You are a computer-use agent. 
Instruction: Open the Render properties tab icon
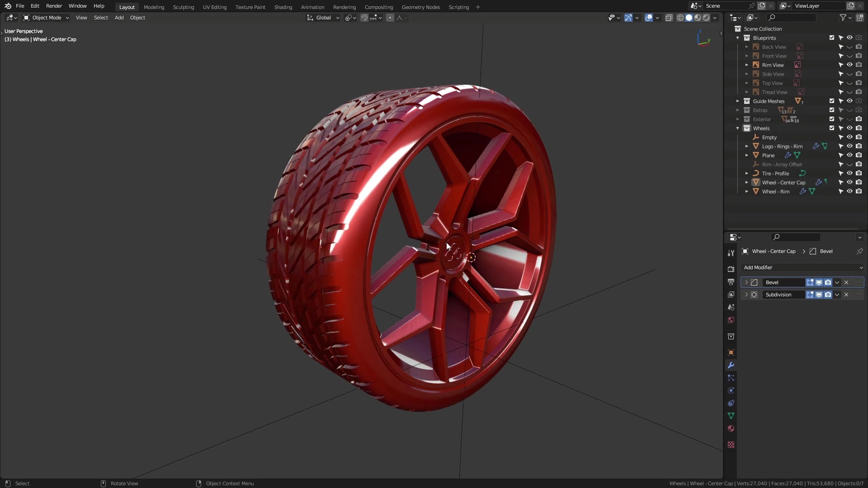click(x=731, y=269)
